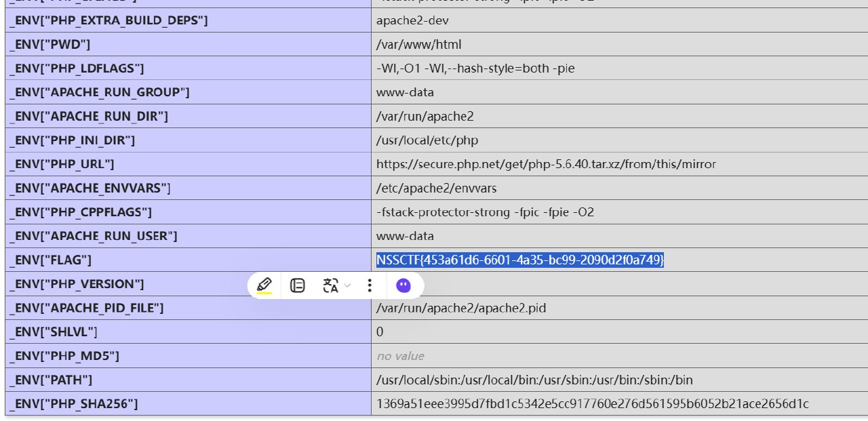This screenshot has height=421, width=868.
Task: Click the highlighter pen icon
Action: pyautogui.click(x=264, y=285)
